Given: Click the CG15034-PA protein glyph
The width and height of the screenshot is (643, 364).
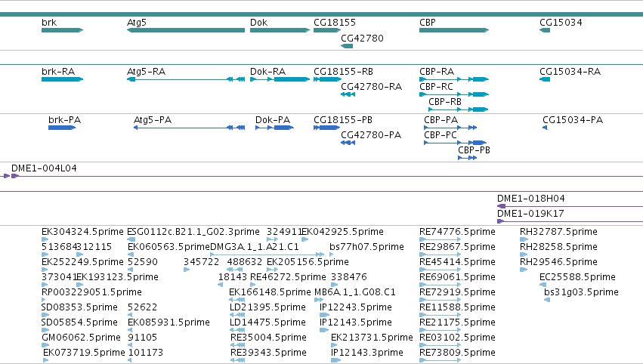Looking at the screenshot, I should pos(545,128).
